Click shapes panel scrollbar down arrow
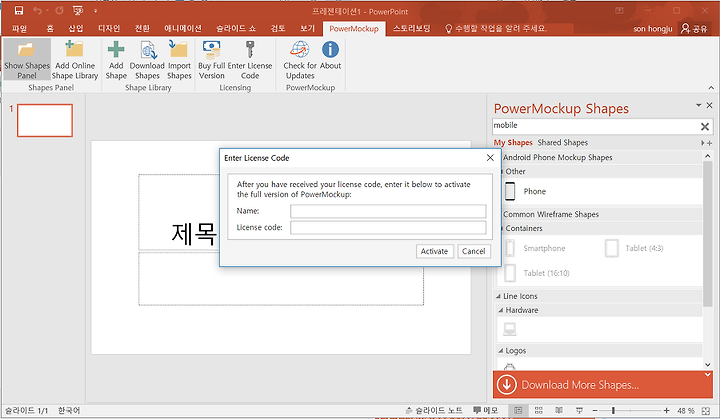This screenshot has width=720, height=419. coord(708,364)
